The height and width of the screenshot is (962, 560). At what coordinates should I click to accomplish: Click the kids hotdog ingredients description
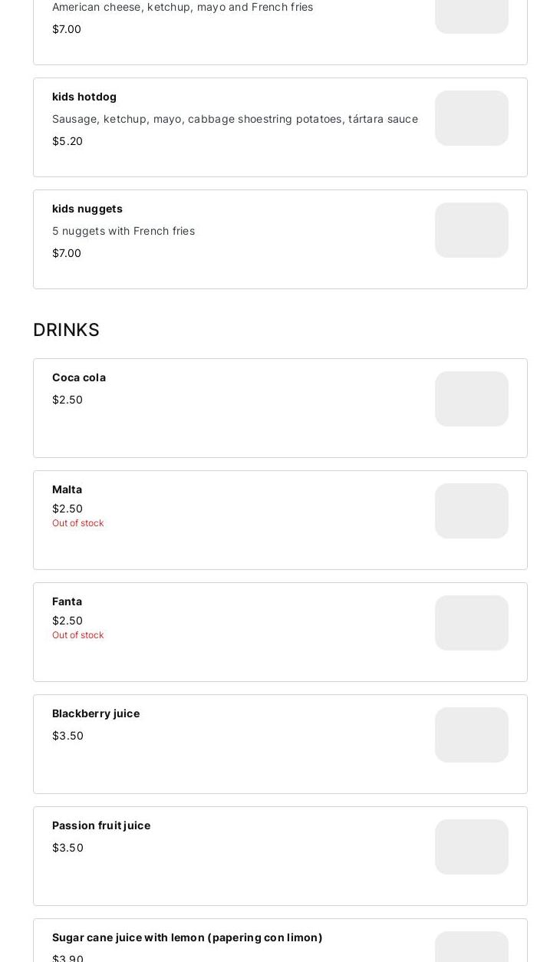[235, 119]
